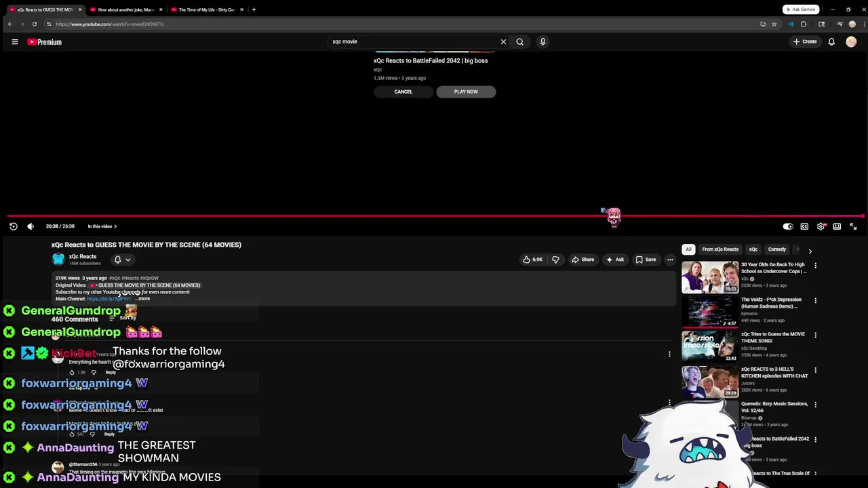Share the video

[x=583, y=260]
